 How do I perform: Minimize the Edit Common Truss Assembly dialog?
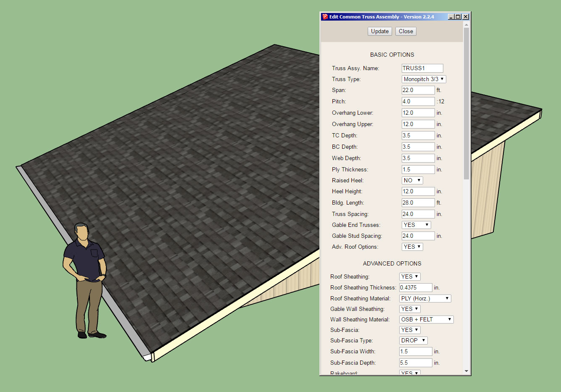[451, 17]
